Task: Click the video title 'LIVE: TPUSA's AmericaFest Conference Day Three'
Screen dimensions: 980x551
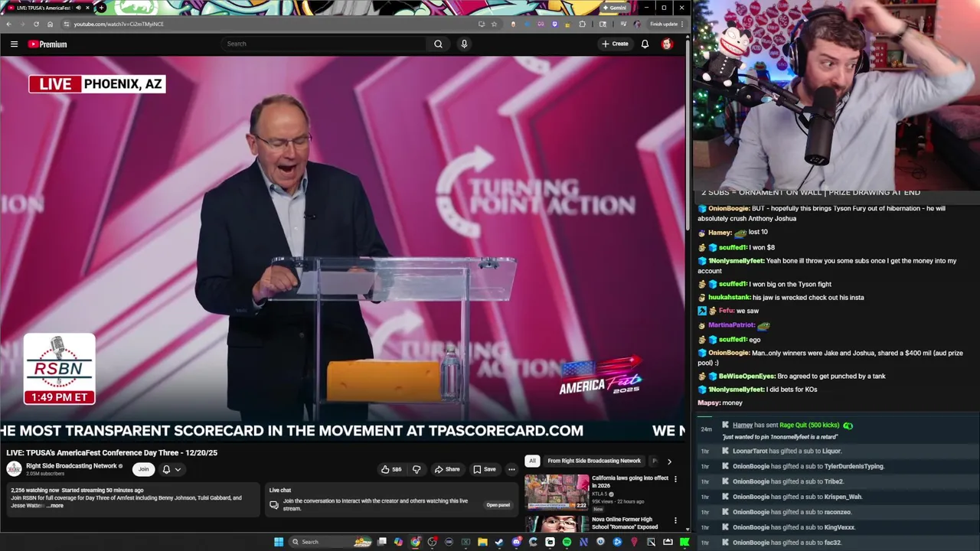Action: tap(112, 453)
